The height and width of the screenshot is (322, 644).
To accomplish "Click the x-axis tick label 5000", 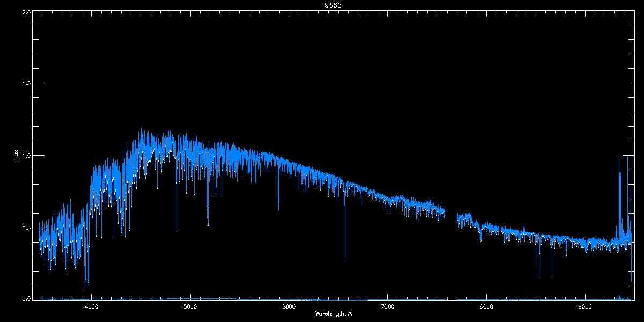I will click(x=191, y=307).
